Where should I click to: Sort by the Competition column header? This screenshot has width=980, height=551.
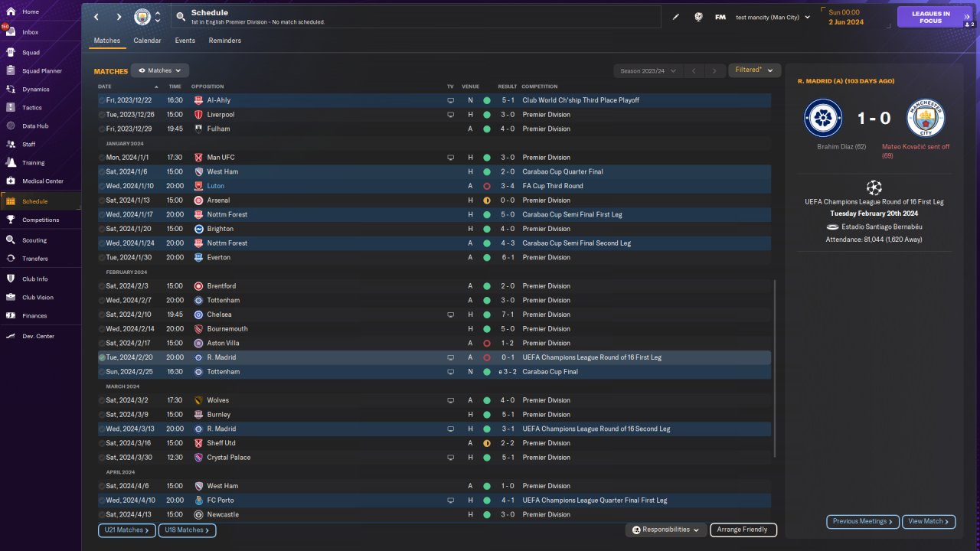pyautogui.click(x=540, y=86)
